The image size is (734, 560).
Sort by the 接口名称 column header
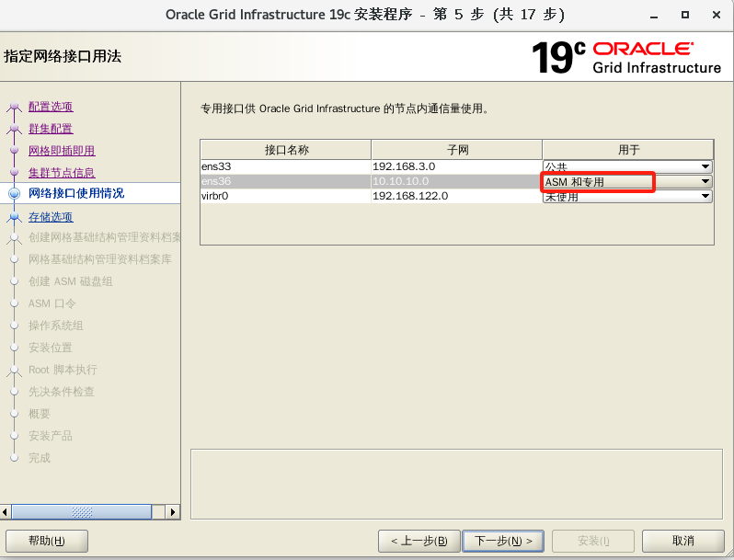coord(286,150)
